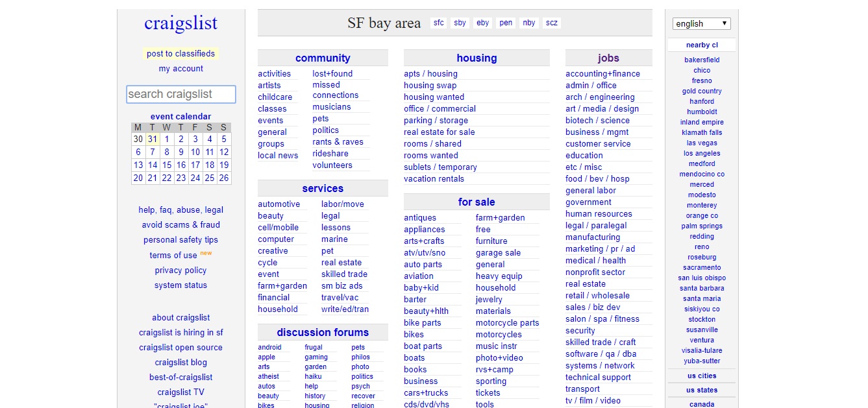The image size is (868, 408).
Task: Open the craigslist blog
Action: [181, 363]
